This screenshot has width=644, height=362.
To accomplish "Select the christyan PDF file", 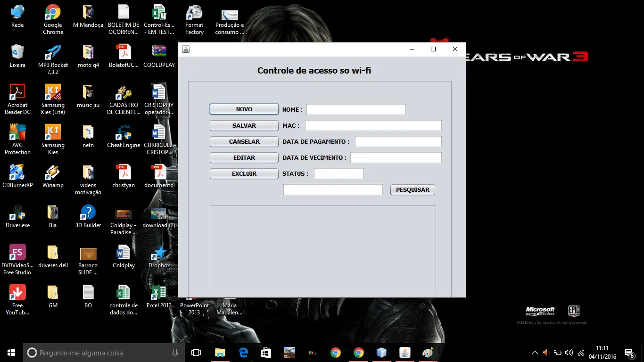I will [x=124, y=177].
